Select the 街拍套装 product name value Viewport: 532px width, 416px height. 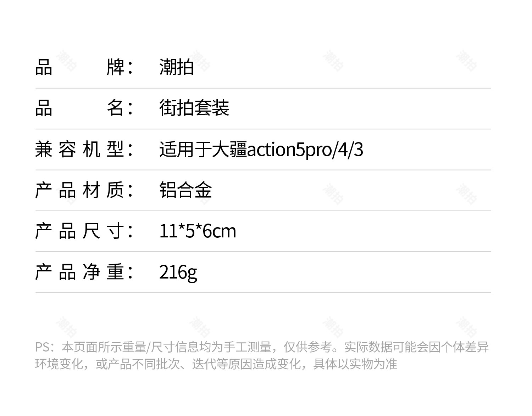[x=194, y=108]
